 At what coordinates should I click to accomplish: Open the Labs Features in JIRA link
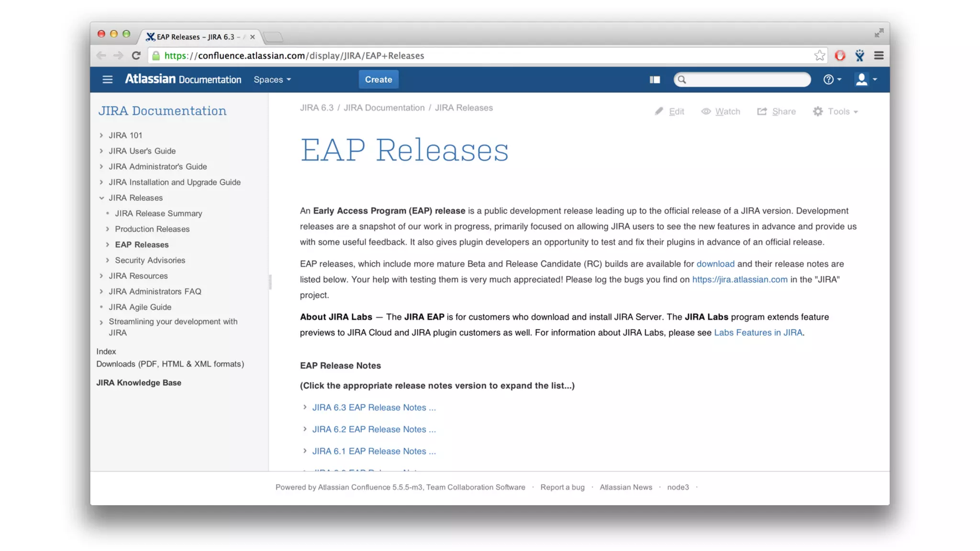coord(758,332)
